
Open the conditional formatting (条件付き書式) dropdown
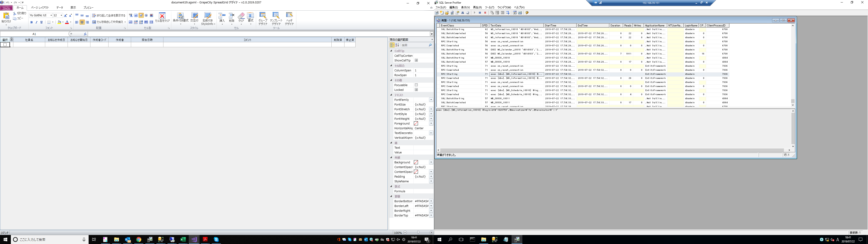[x=181, y=24]
